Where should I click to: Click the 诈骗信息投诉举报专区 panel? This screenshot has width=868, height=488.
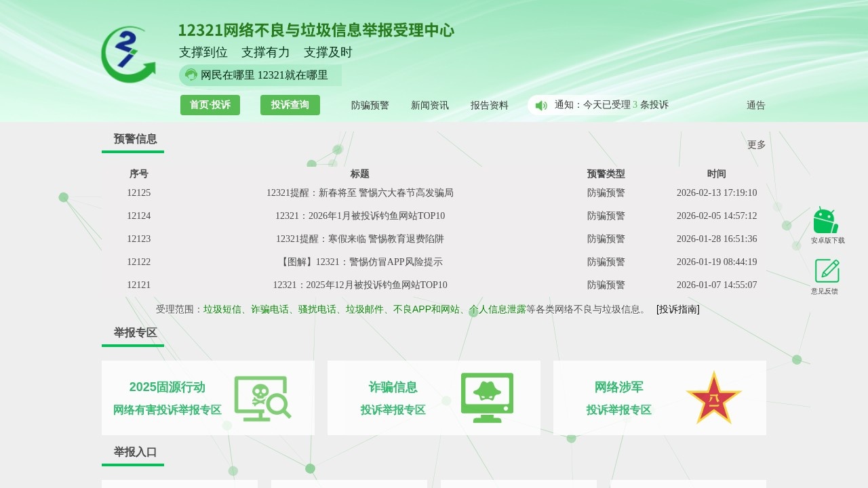click(434, 398)
